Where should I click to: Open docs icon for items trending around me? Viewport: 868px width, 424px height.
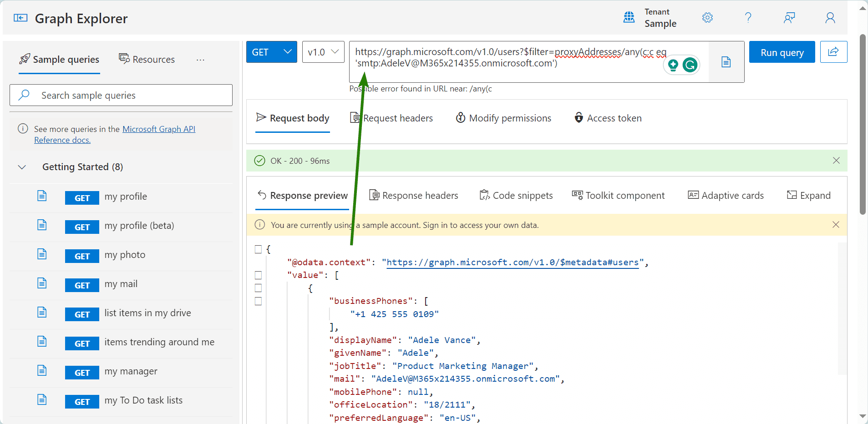coord(42,341)
